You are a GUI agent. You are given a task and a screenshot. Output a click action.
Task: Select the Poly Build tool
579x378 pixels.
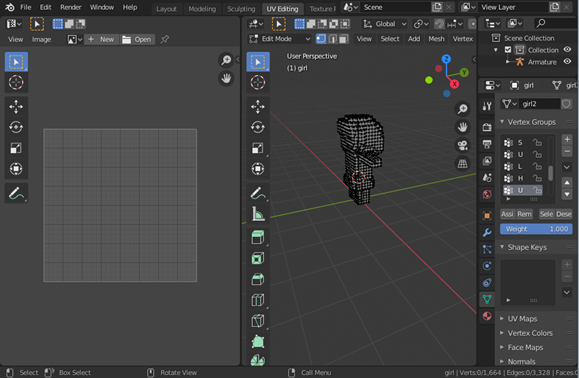[x=258, y=341]
